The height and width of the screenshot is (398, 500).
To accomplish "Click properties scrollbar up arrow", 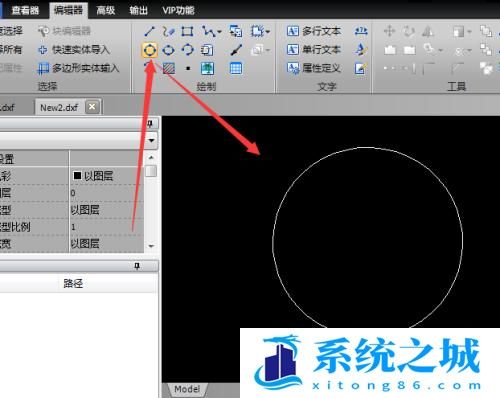I will pos(151,157).
